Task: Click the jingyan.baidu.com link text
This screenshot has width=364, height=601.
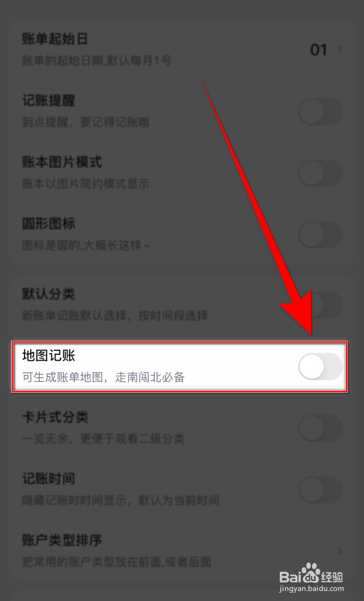Action: coord(311,589)
